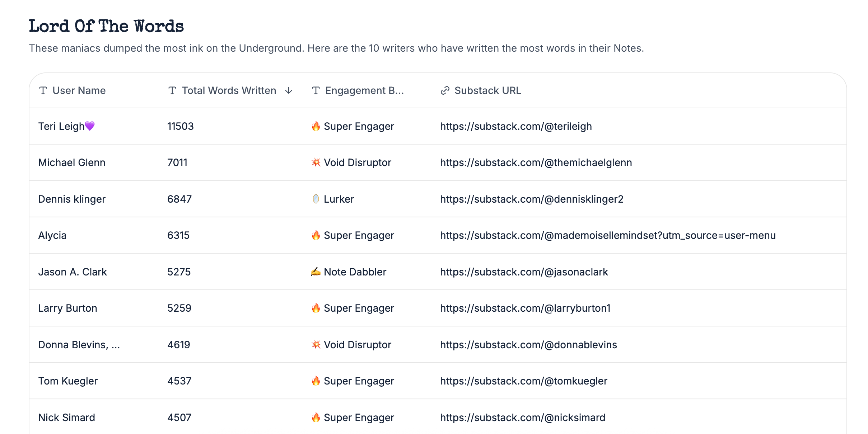Click the name Michael Glenn
This screenshot has width=868, height=434.
(72, 162)
